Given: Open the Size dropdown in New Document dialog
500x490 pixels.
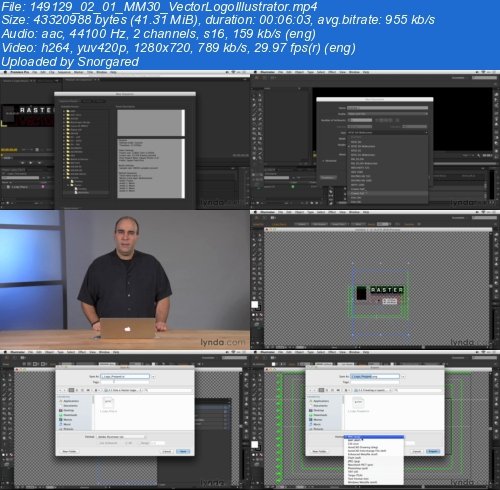Looking at the screenshot, I should tap(388, 132).
